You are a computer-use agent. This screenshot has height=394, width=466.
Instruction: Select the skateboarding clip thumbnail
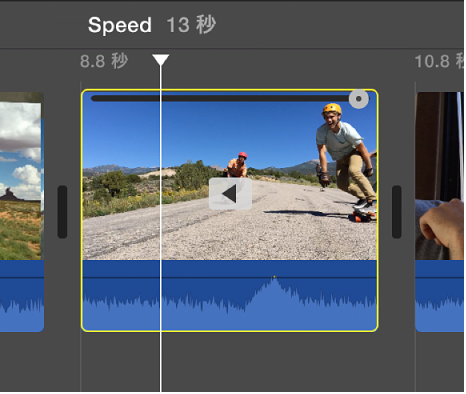[x=230, y=176]
